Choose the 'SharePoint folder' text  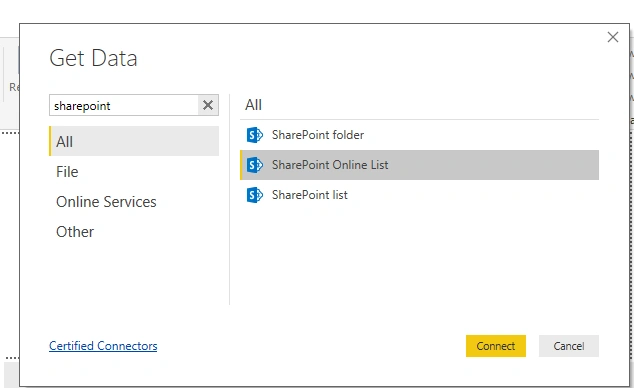pyautogui.click(x=318, y=135)
